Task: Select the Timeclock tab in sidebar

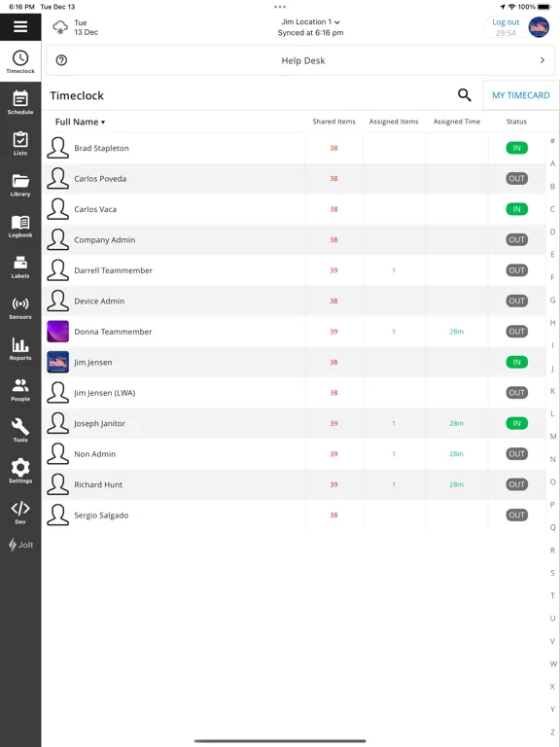Action: point(20,61)
